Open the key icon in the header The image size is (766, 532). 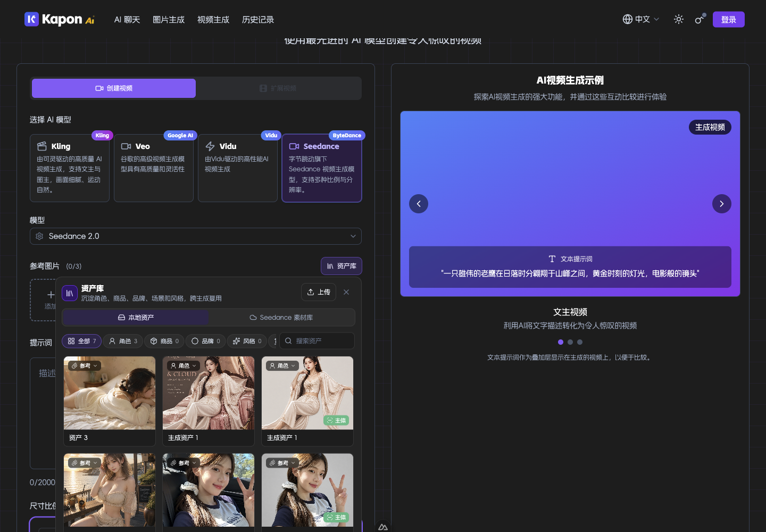click(700, 20)
